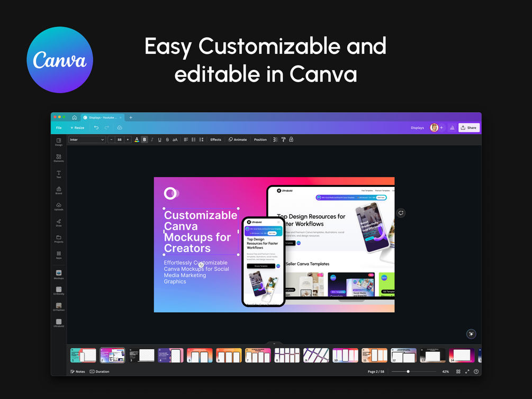Screen dimensions: 532x399
Task: Decrease font size with minus button
Action: coord(111,140)
